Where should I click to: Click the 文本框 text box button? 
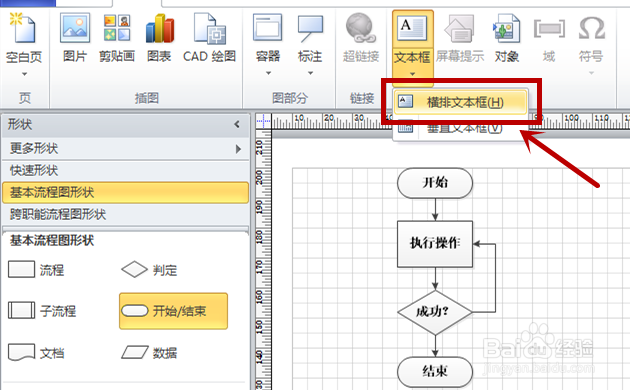coord(413,37)
